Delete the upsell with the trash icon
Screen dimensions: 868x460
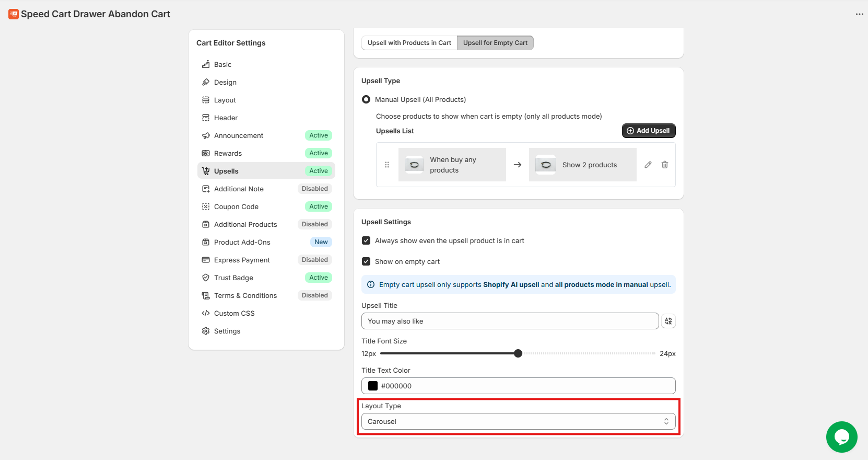665,165
